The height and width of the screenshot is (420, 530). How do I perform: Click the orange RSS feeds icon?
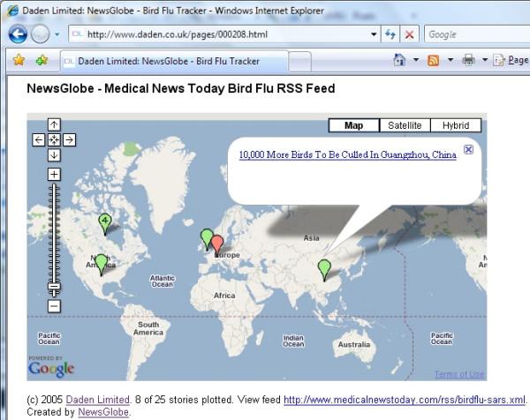[x=434, y=60]
